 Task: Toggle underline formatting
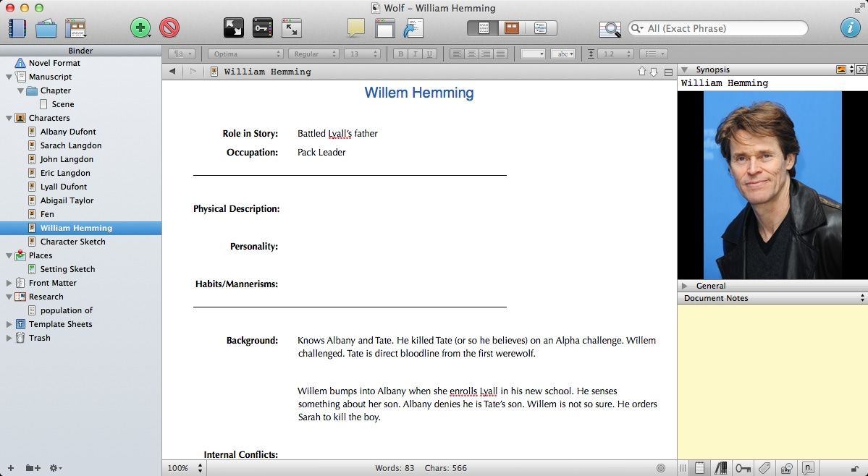[x=429, y=54]
